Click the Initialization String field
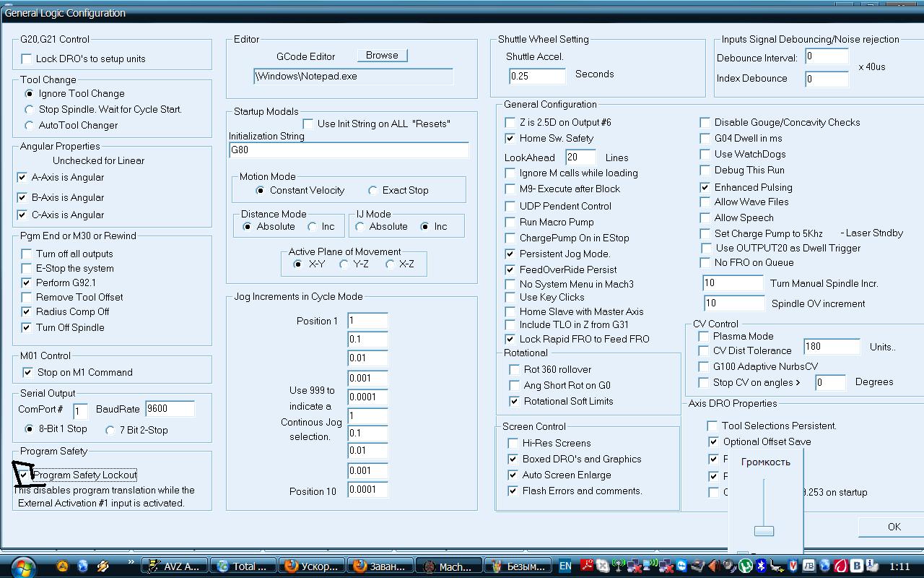924x578 pixels. click(x=349, y=150)
